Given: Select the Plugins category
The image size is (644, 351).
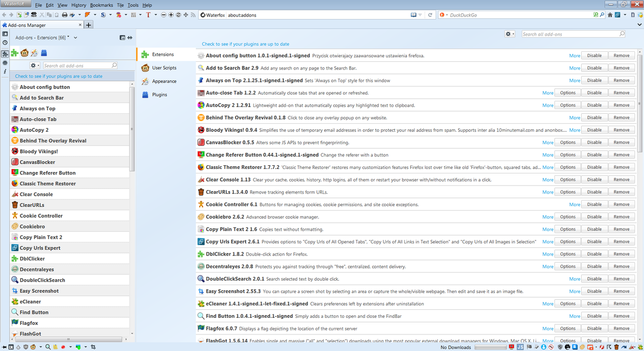Looking at the screenshot, I should pyautogui.click(x=159, y=95).
